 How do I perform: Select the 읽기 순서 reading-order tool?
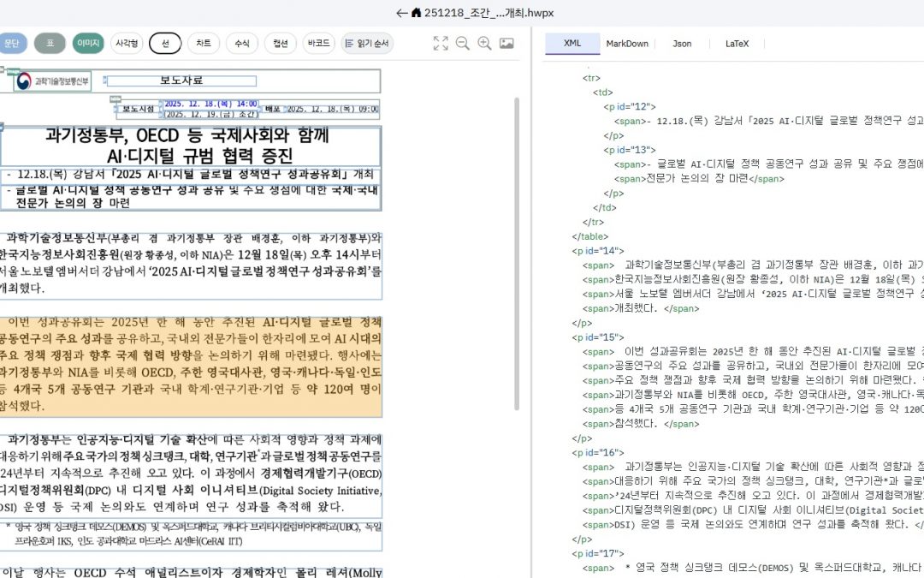(366, 43)
